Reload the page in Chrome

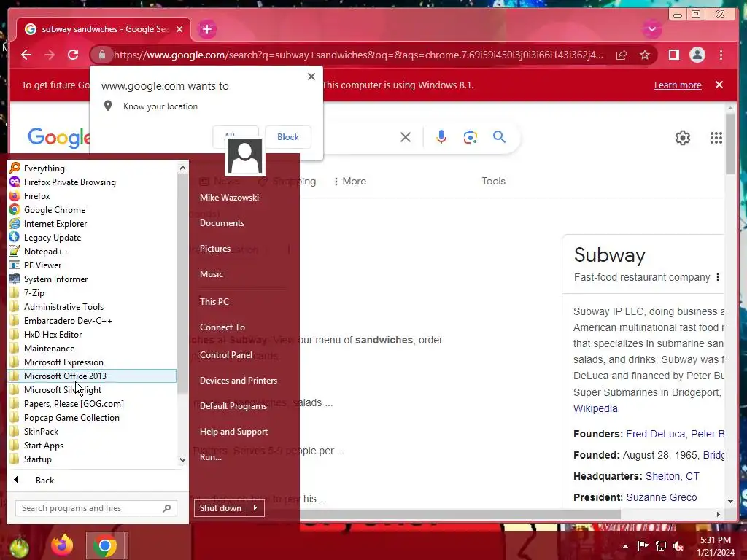click(x=73, y=55)
